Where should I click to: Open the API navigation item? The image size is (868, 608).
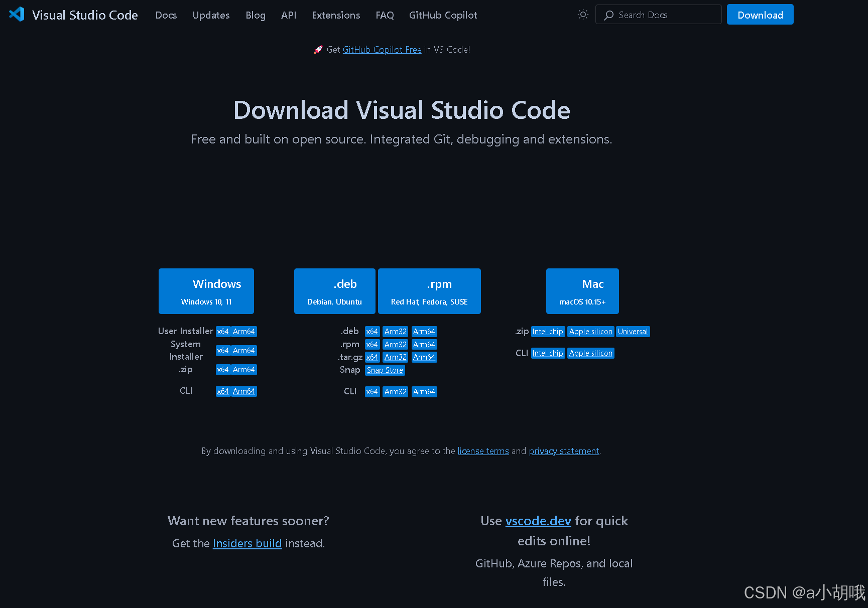point(289,15)
